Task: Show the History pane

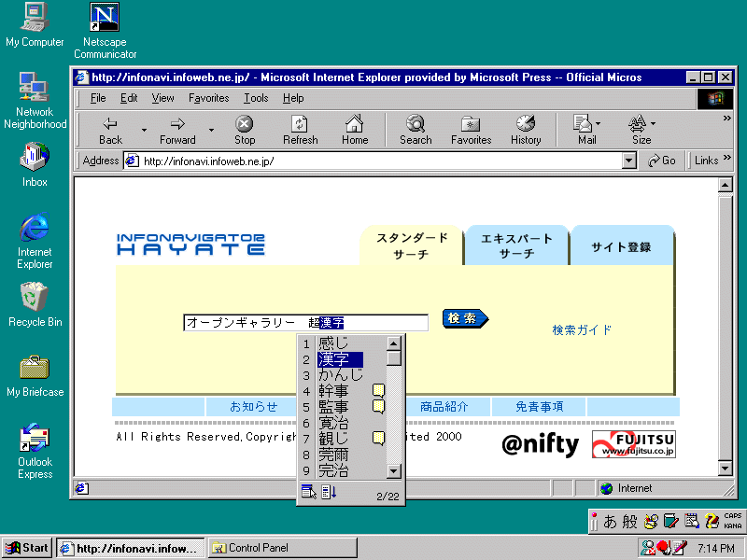Action: tap(526, 130)
